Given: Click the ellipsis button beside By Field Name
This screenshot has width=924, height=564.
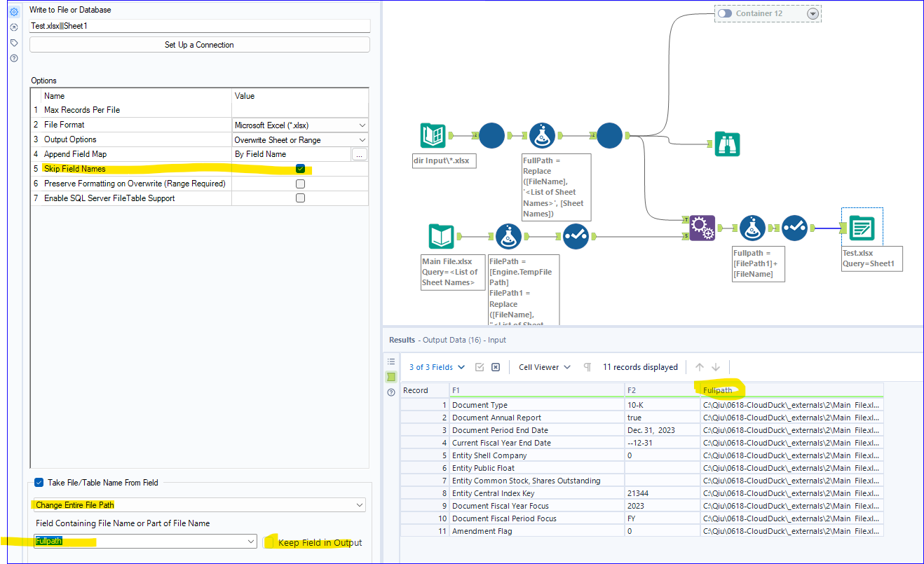Looking at the screenshot, I should [x=360, y=153].
